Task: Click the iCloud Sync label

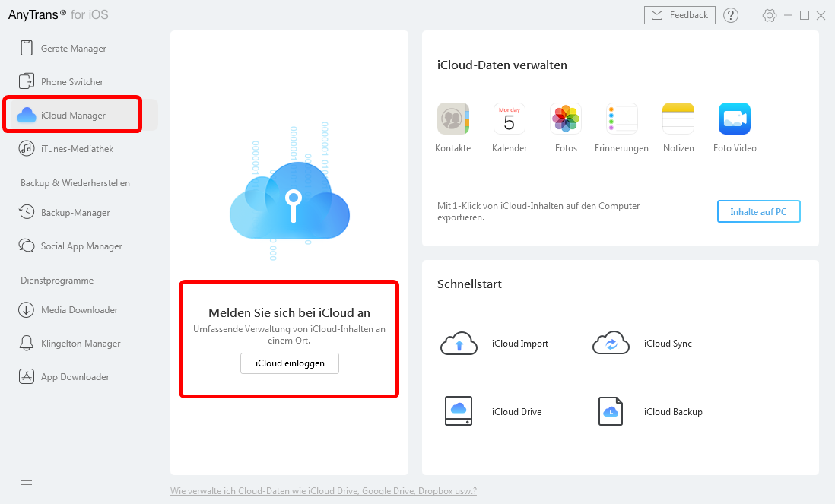Action: [668, 344]
